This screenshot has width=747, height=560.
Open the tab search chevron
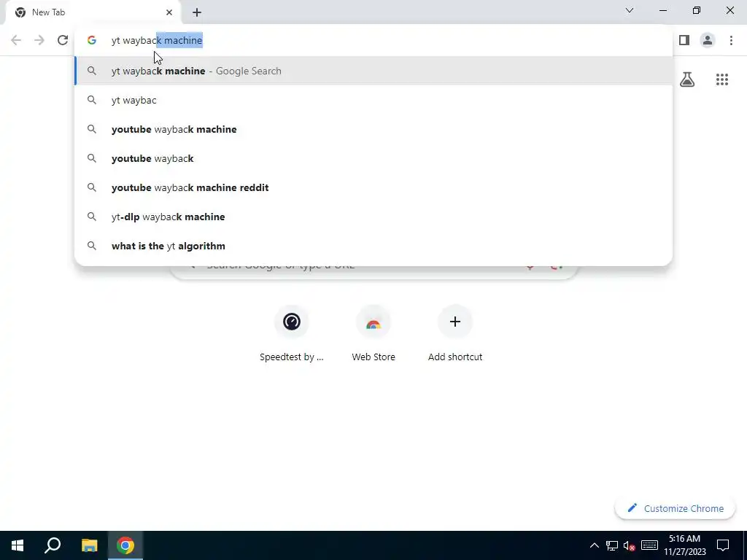tap(630, 10)
